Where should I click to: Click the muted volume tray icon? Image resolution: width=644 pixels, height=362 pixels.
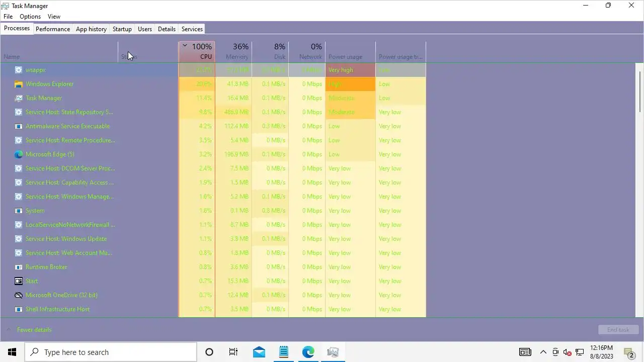[x=568, y=352]
